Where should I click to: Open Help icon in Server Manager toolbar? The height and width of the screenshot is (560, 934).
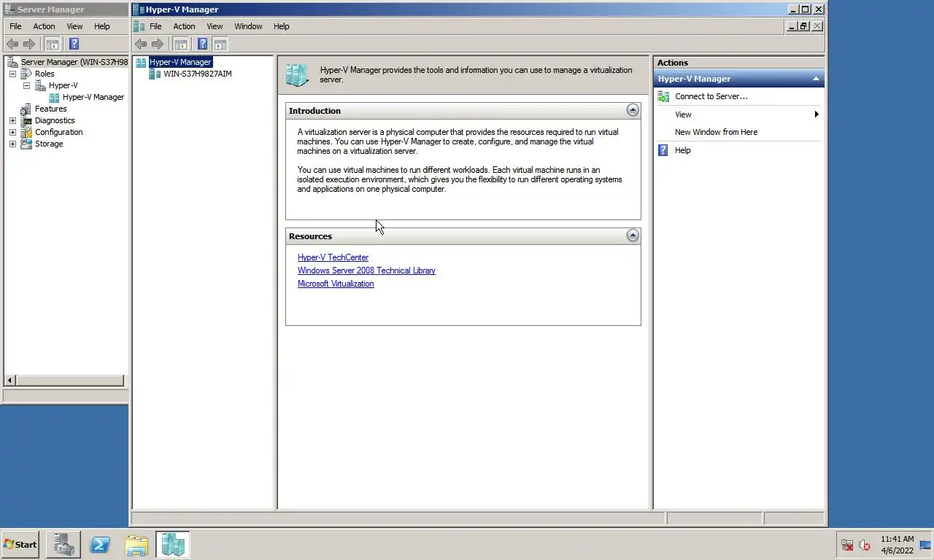coord(74,44)
